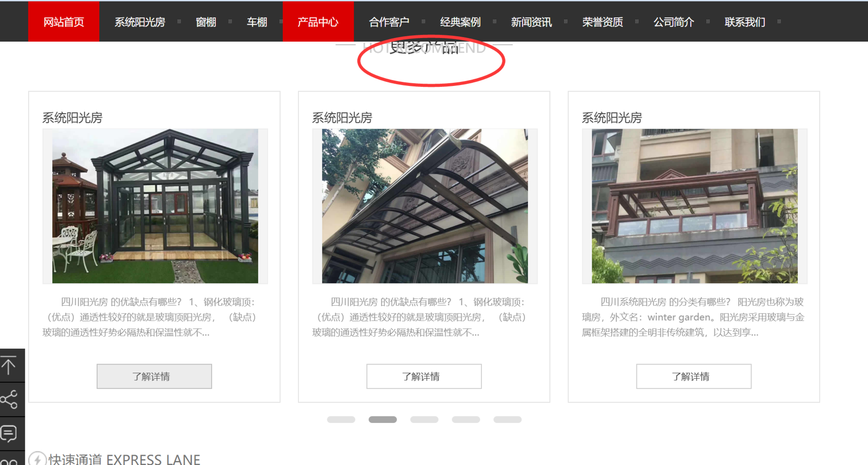Open the share icon in sidebar

[x=9, y=399]
